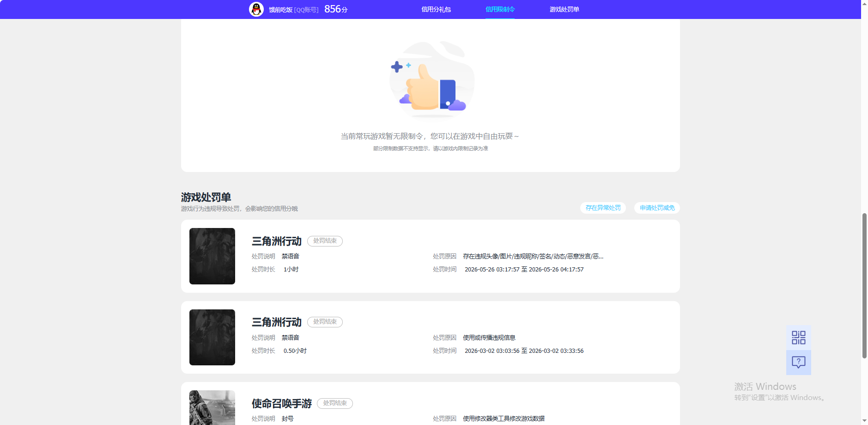Click 使命召唤手游 game thumbnail

[x=212, y=408]
